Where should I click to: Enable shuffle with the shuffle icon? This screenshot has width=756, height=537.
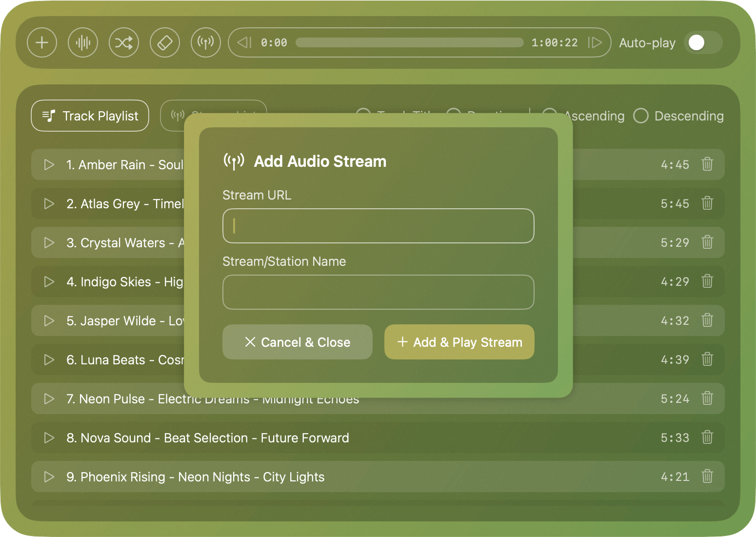tap(124, 42)
